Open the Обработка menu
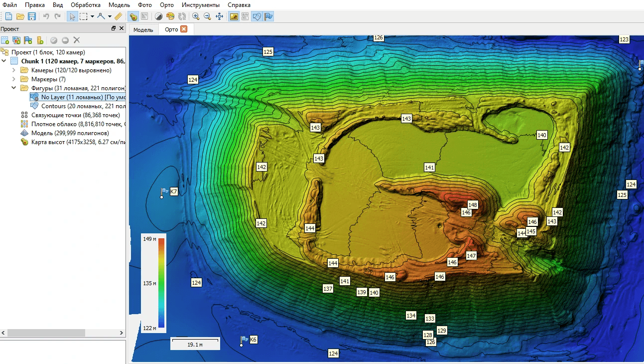Viewport: 644px width, 364px height. click(85, 5)
